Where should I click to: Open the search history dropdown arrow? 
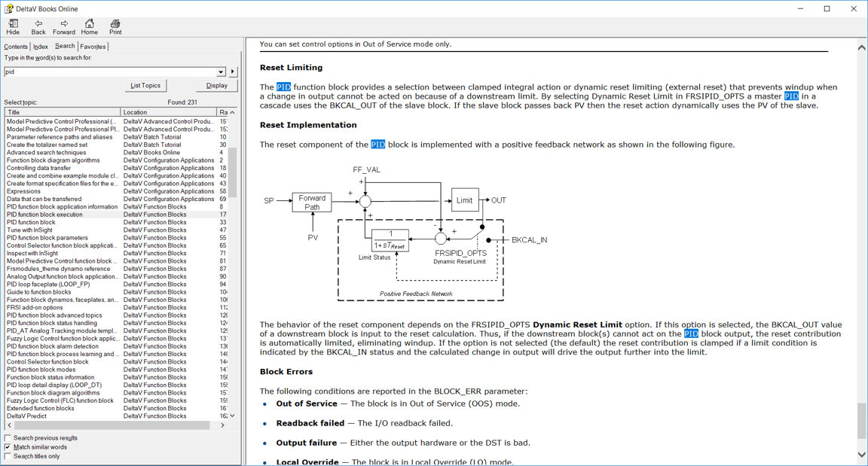pyautogui.click(x=221, y=72)
